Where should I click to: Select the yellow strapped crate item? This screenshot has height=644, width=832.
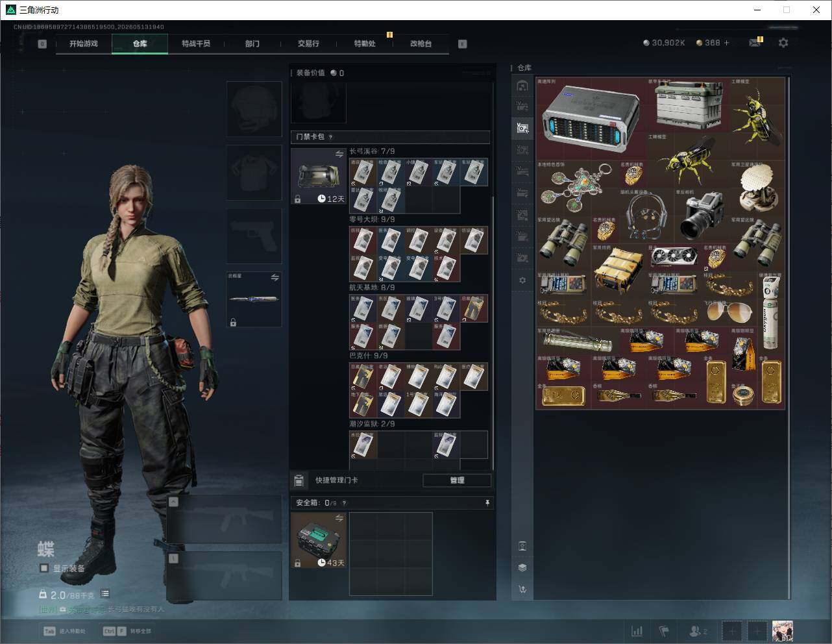pos(619,271)
